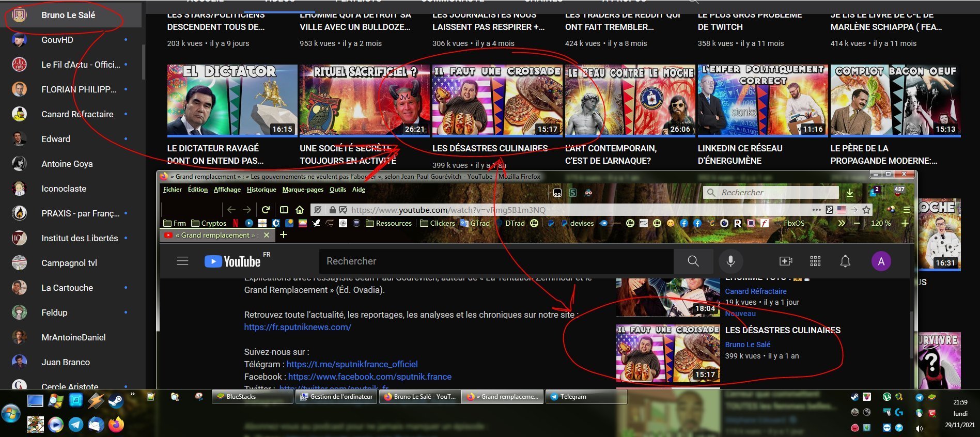The image size is (980, 437).
Task: Open the Marque-pages menu
Action: coord(303,190)
